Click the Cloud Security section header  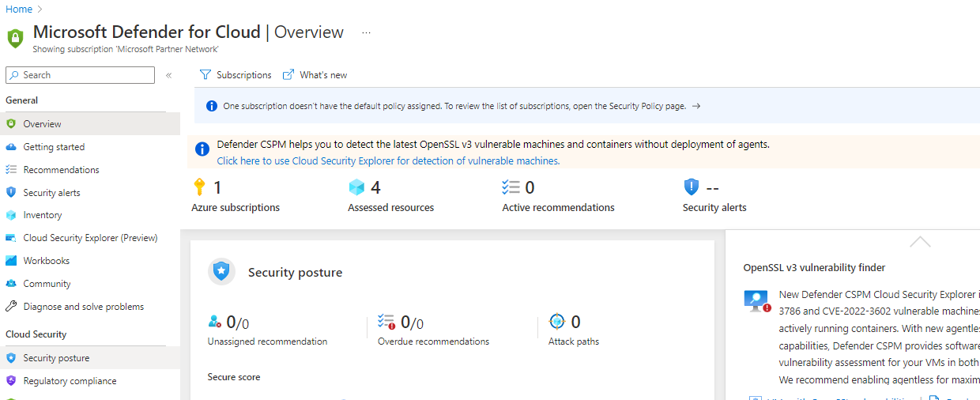36,334
